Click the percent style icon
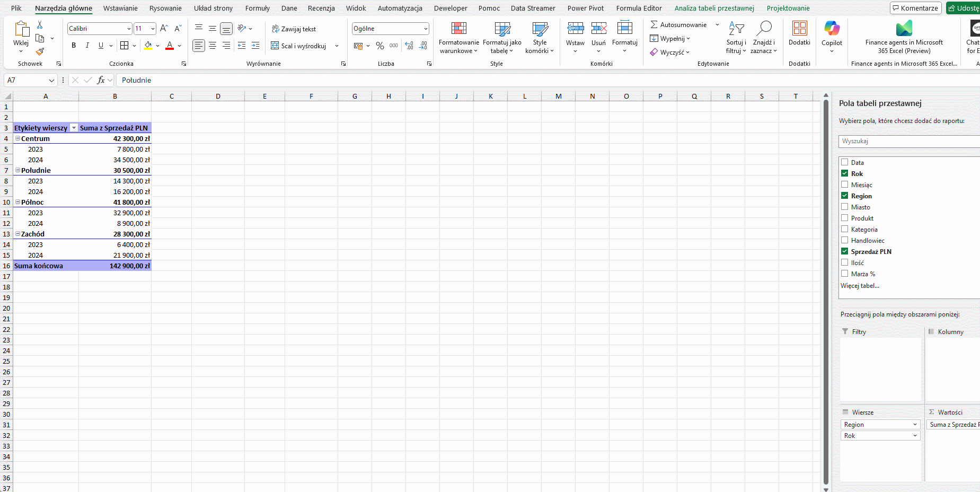This screenshot has height=492, width=980. (379, 46)
